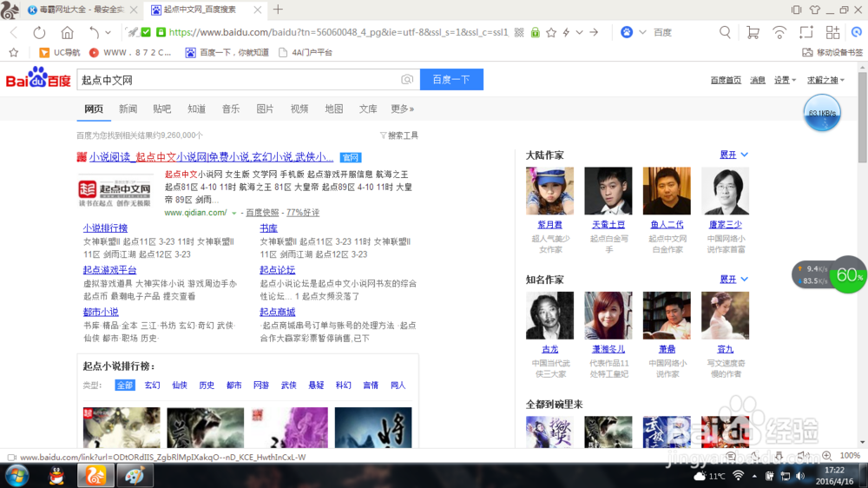Select 科幻 category filter
This screenshot has height=488, width=868.
pos(343,385)
